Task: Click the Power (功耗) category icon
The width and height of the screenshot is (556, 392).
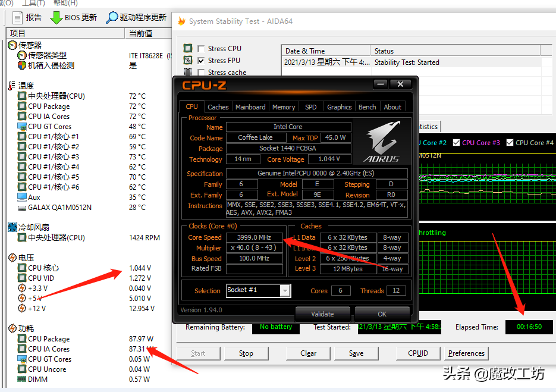Action: click(x=12, y=328)
